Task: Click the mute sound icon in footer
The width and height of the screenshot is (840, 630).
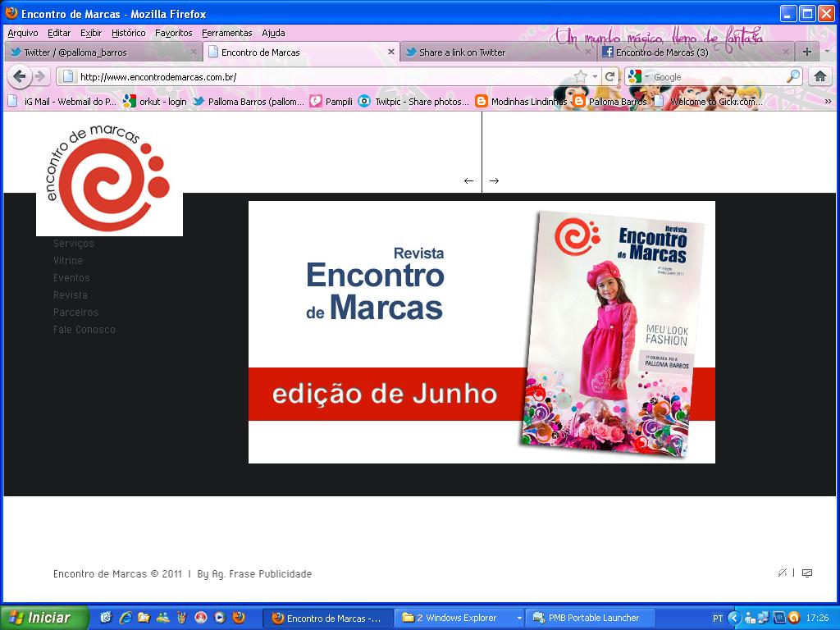Action: coord(782,573)
